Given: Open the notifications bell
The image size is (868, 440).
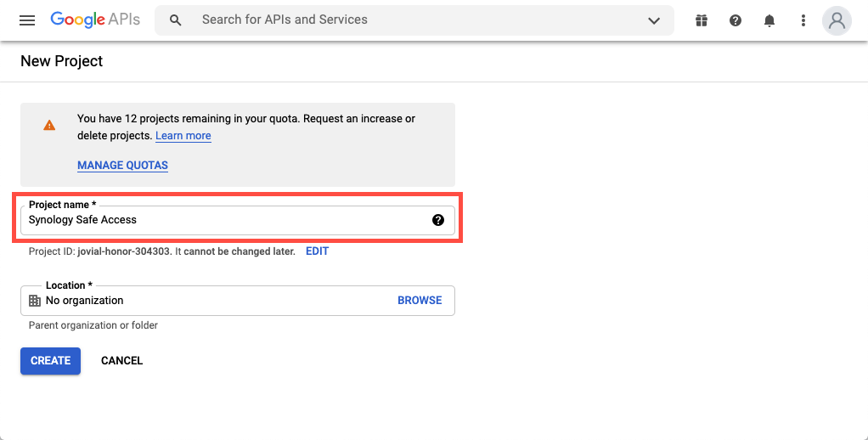Looking at the screenshot, I should pyautogui.click(x=769, y=20).
